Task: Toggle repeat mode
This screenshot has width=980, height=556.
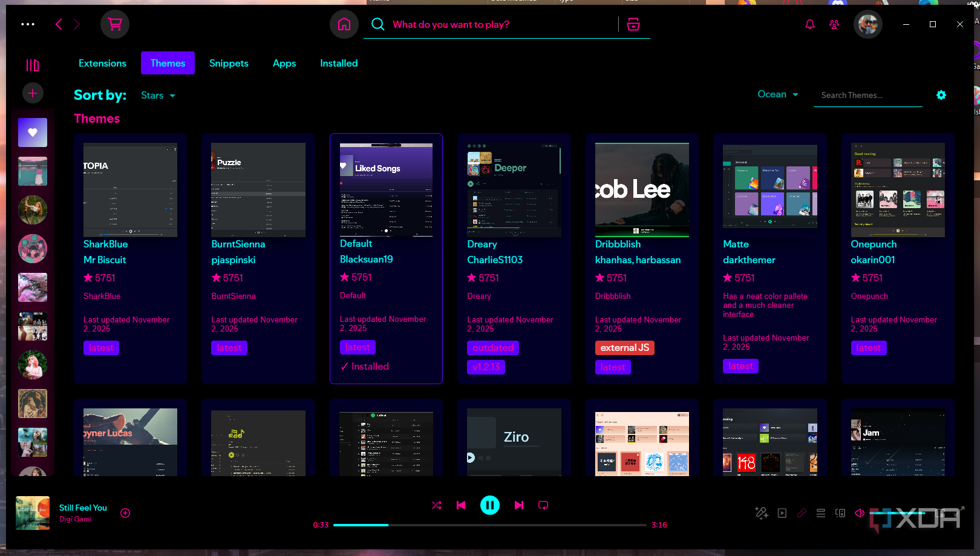Action: pos(543,505)
